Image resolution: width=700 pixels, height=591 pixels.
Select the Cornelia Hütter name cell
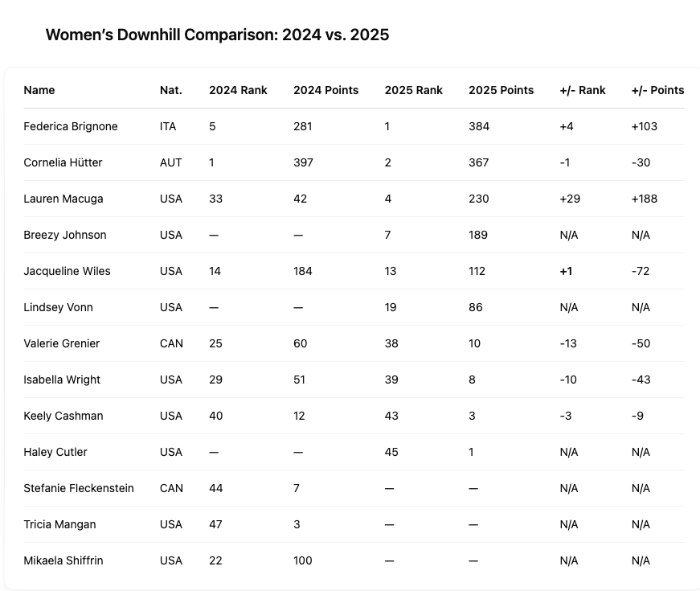[x=63, y=162]
